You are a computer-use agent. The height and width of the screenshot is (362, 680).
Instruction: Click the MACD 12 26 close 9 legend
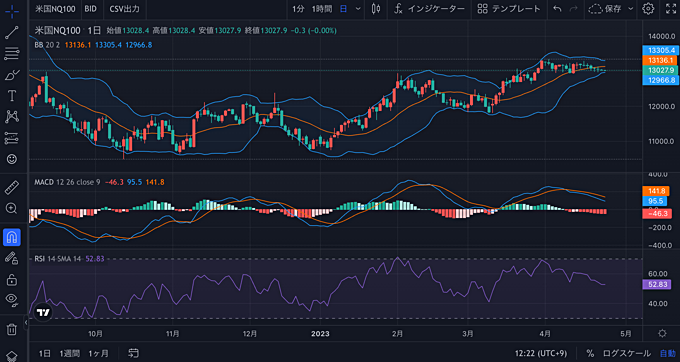tap(67, 182)
